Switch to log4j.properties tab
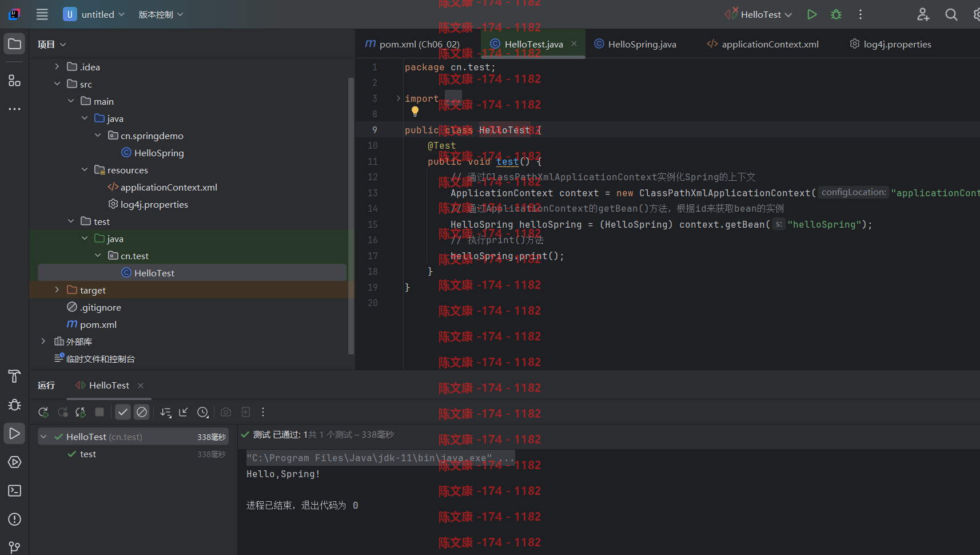Image resolution: width=980 pixels, height=555 pixels. (x=890, y=44)
